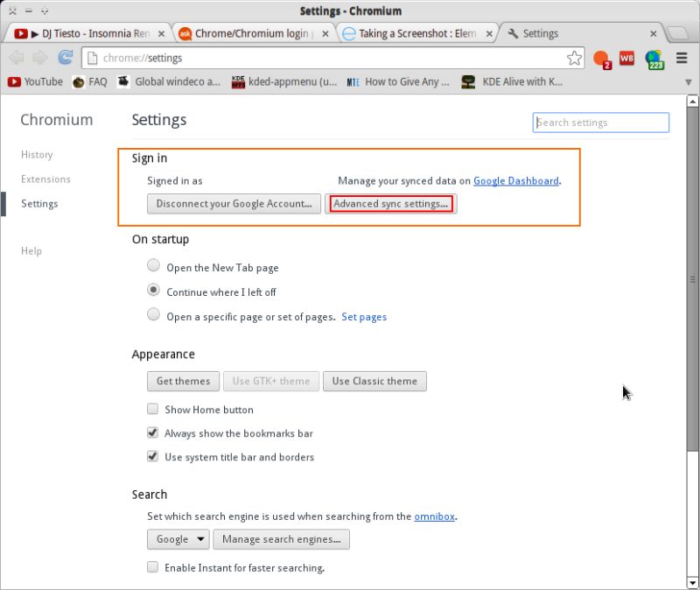The height and width of the screenshot is (590, 700).
Task: Click inside the Search settings field
Action: 600,123
